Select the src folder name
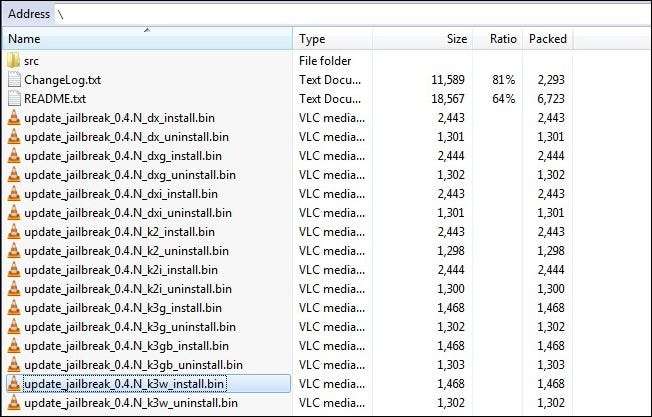 point(31,61)
